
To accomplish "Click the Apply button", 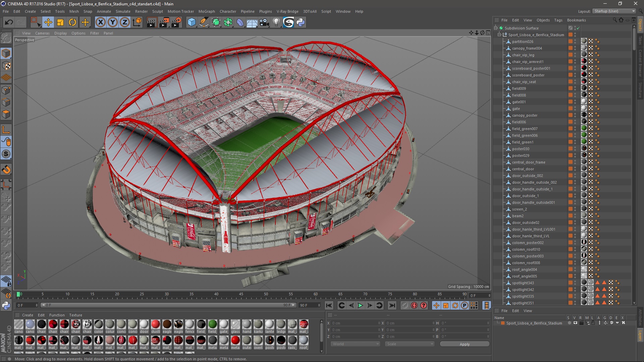I will coord(464,344).
